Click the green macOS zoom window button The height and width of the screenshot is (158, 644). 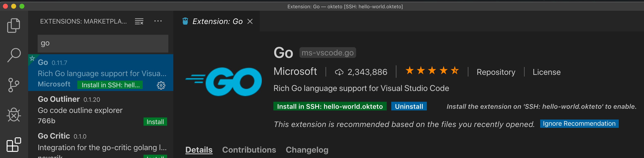pos(22,6)
